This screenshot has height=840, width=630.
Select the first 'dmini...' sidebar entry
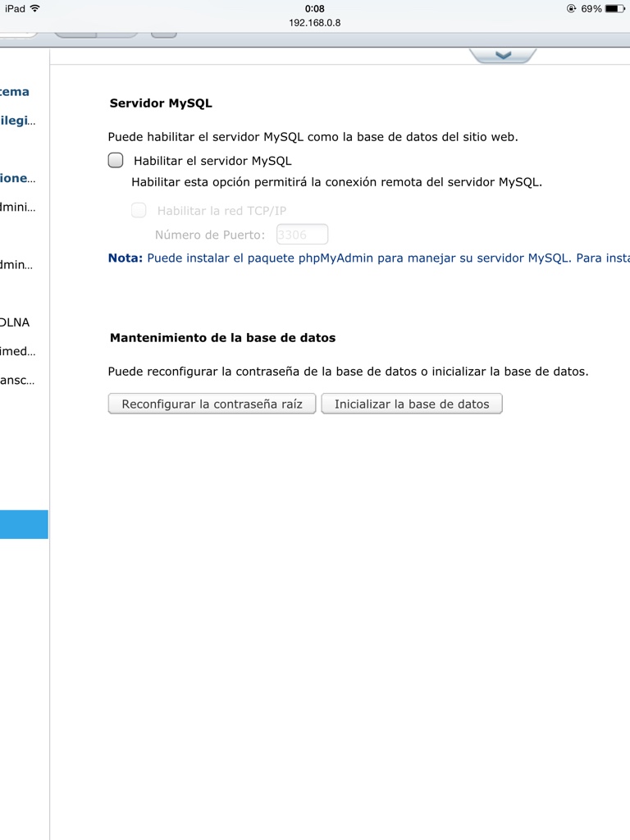click(x=17, y=207)
